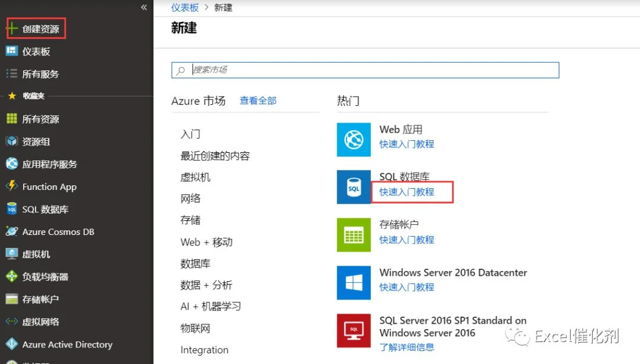This screenshot has width=640, height=364.
Task: Open the 查看全部 link beside Azure 市场
Action: [x=258, y=101]
